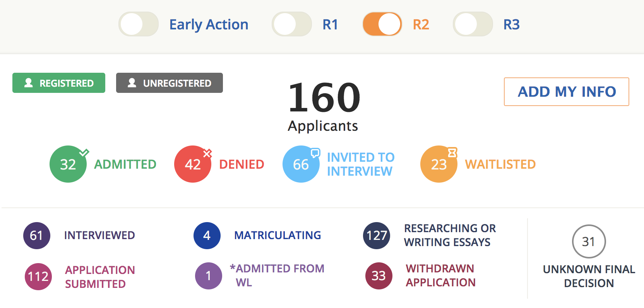Click the orange Waitlisted count circle
The height and width of the screenshot is (308, 644).
tap(439, 164)
